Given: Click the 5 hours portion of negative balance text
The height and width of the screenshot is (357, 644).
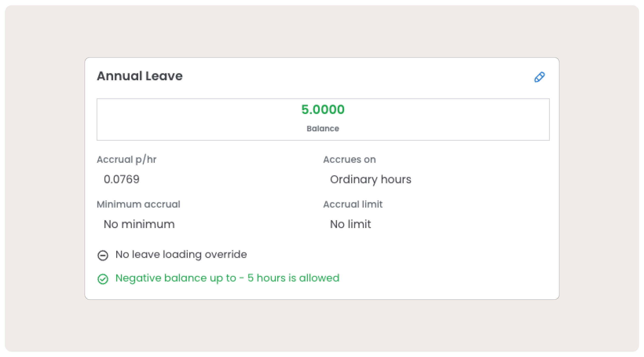Looking at the screenshot, I should point(266,278).
